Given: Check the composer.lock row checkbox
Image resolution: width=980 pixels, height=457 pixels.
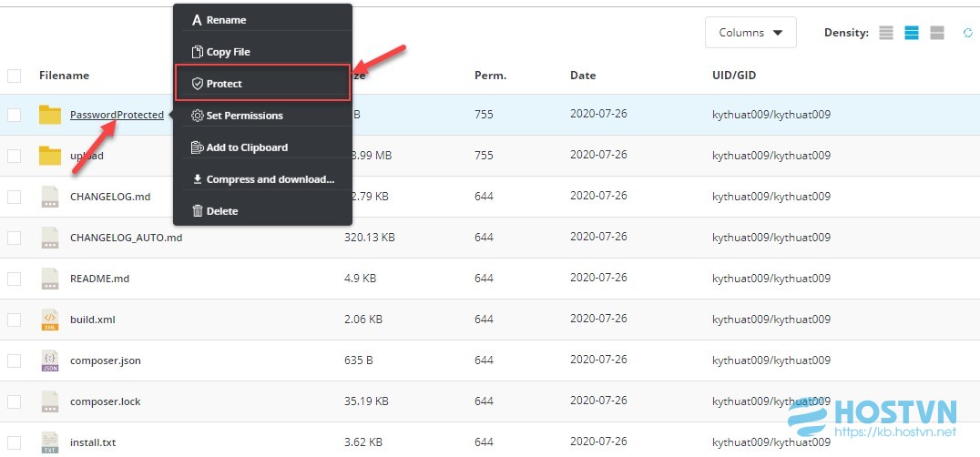Looking at the screenshot, I should point(14,401).
